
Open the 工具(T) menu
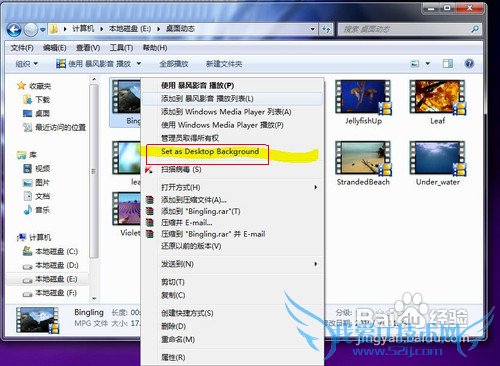coord(121,48)
